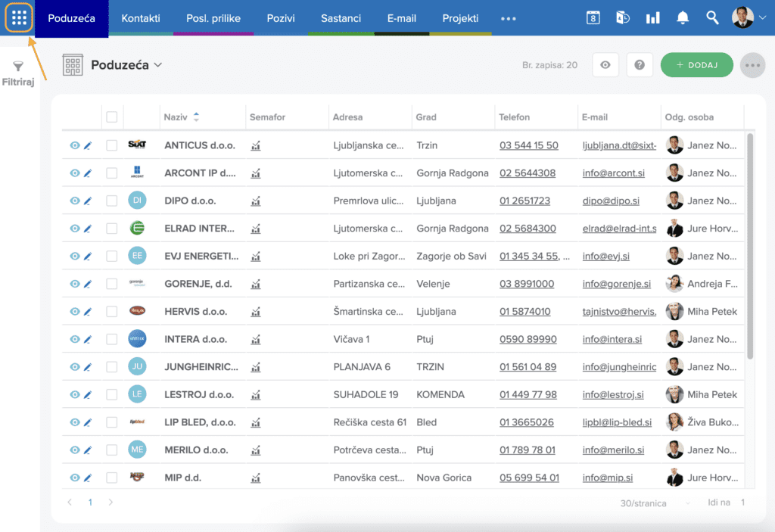775x532 pixels.
Task: Expand the Poduzeća title dropdown
Action: pyautogui.click(x=158, y=65)
